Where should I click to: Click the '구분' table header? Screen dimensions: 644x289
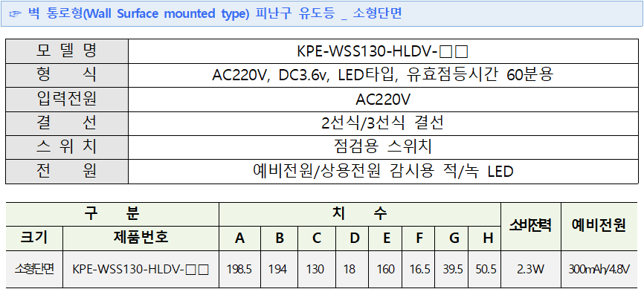112,213
